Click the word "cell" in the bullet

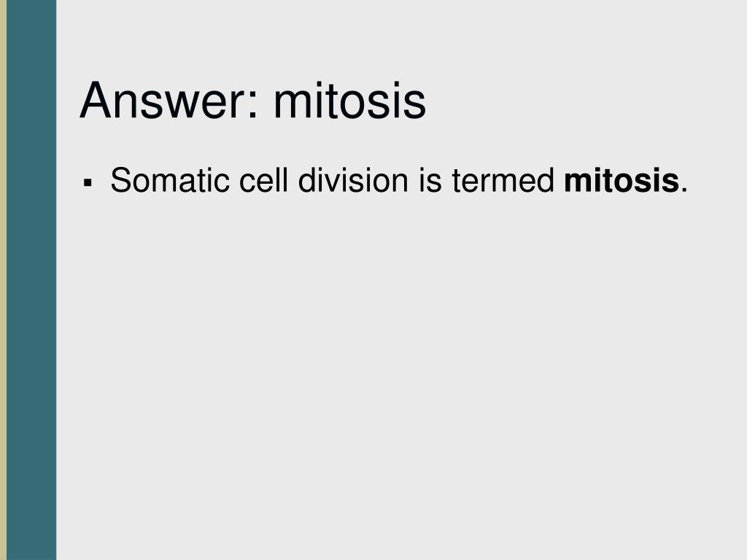click(263, 181)
